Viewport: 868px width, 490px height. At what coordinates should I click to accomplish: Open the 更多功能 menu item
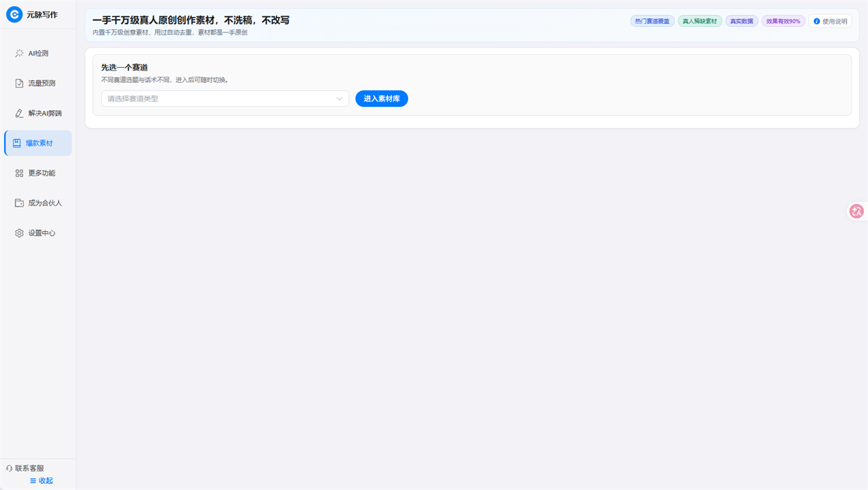tap(38, 173)
